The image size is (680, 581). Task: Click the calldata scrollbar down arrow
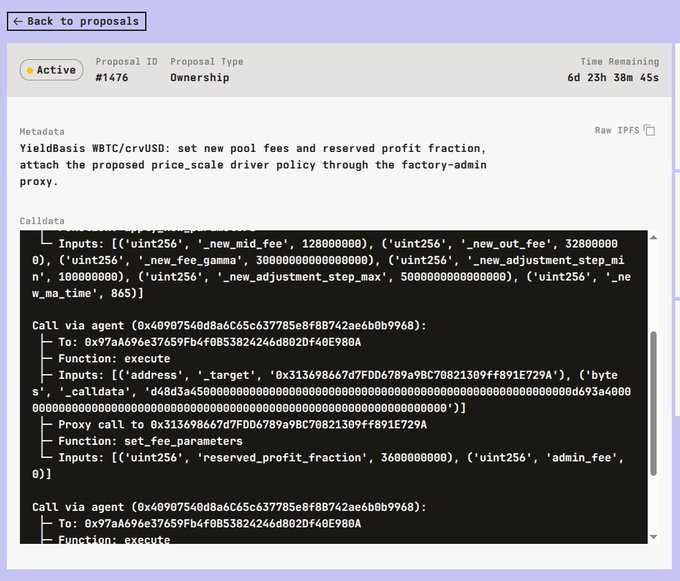[x=654, y=537]
